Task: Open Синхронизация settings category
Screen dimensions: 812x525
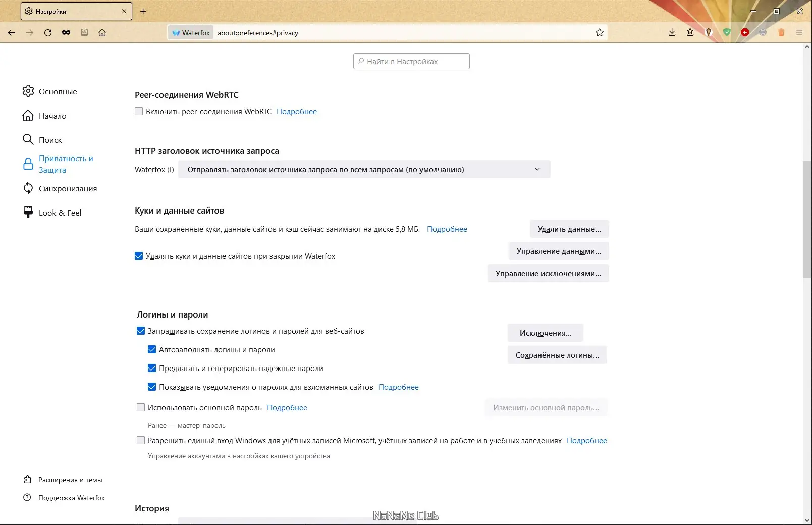Action: (68, 188)
